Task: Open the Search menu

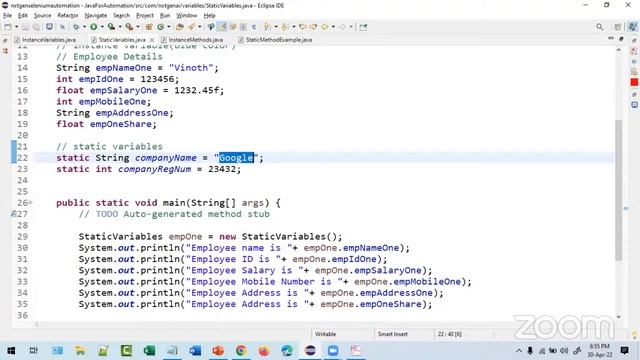Action: [x=121, y=16]
